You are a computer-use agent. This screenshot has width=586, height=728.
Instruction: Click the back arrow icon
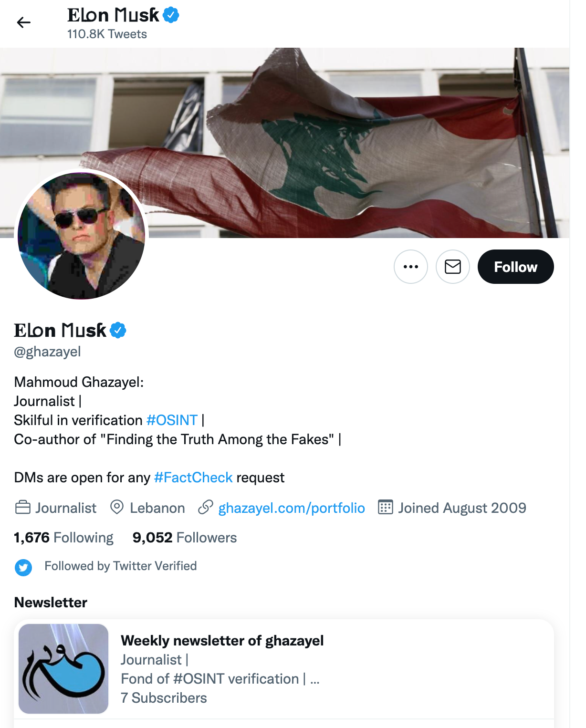[x=23, y=22]
